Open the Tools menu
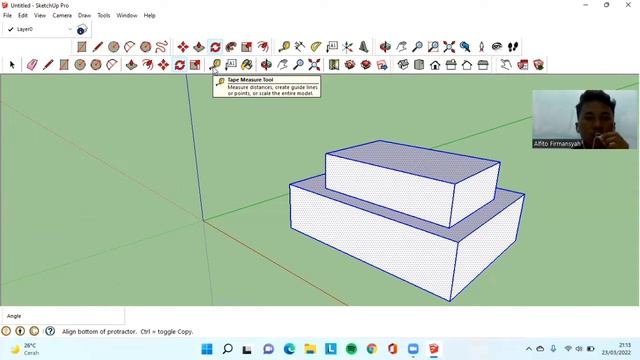 click(x=104, y=16)
